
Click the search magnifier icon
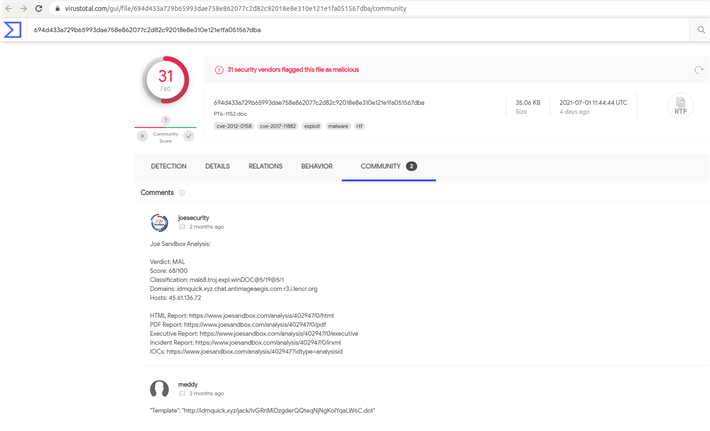pyautogui.click(x=701, y=30)
